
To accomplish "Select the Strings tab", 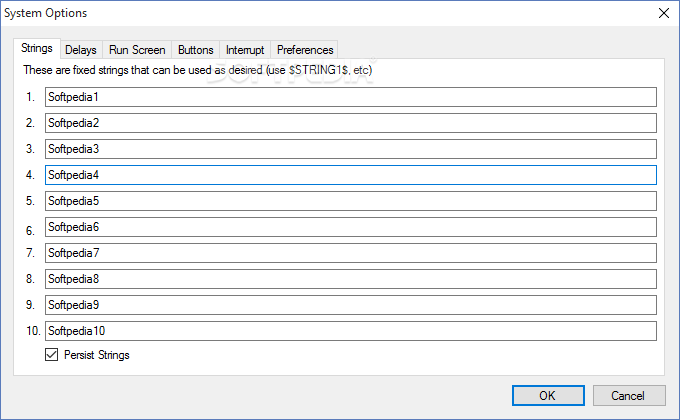I will click(37, 48).
